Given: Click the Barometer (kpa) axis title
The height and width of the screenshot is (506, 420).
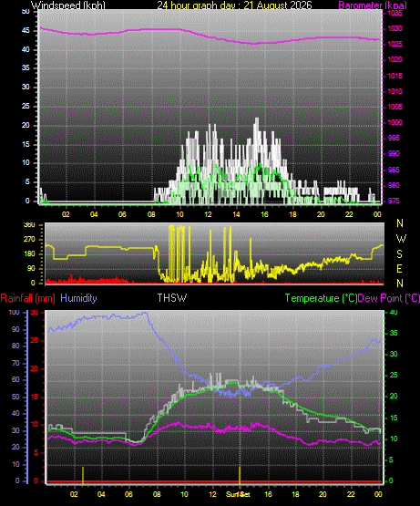Looking at the screenshot, I should pos(373,5).
